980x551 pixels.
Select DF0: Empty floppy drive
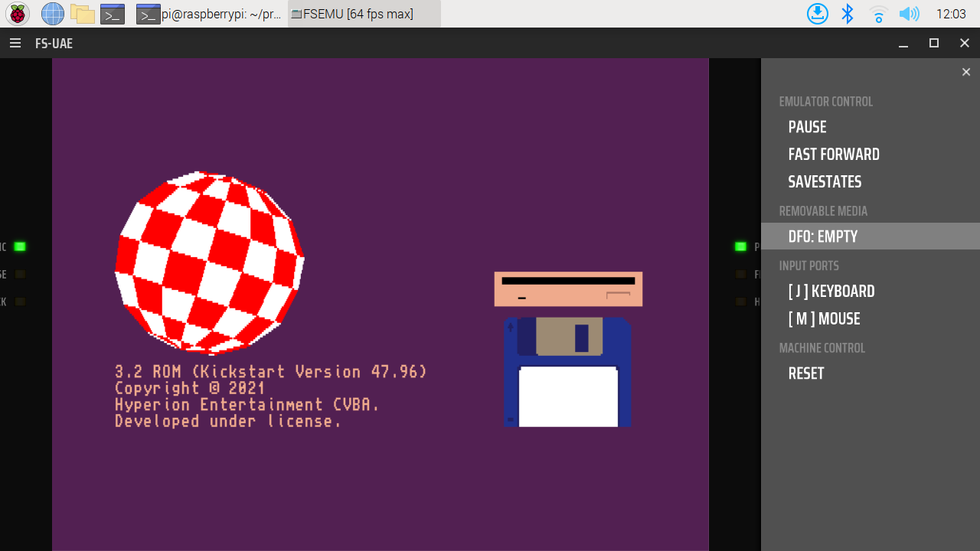822,236
